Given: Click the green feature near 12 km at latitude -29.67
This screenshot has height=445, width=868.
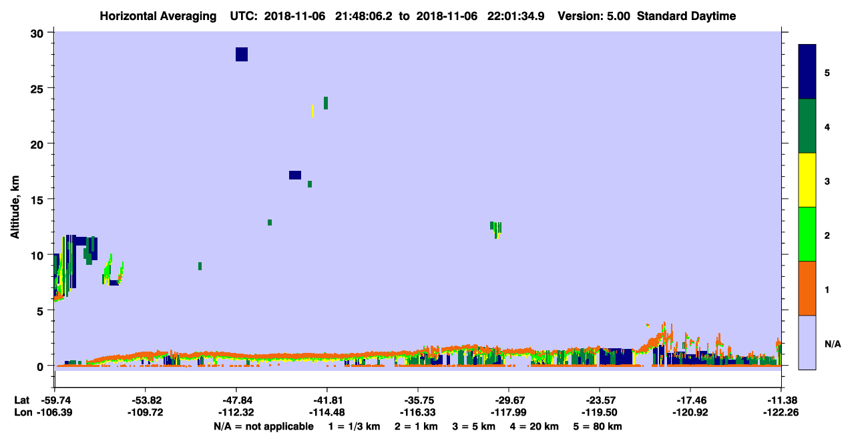Looking at the screenshot, I should point(495,229).
